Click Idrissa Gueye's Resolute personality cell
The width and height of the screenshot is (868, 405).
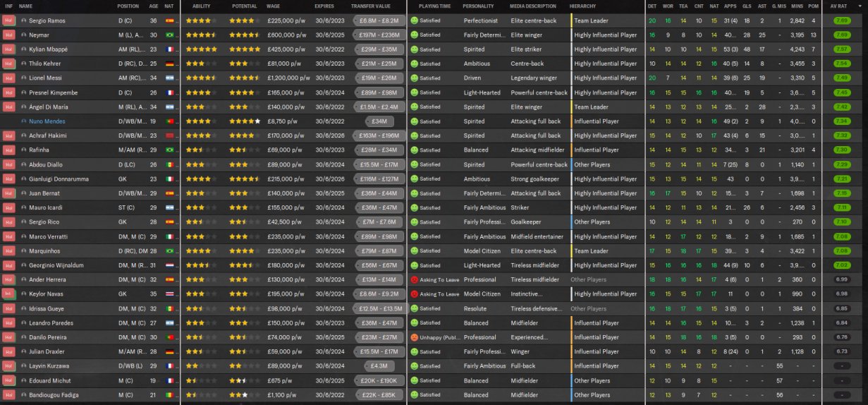[475, 308]
